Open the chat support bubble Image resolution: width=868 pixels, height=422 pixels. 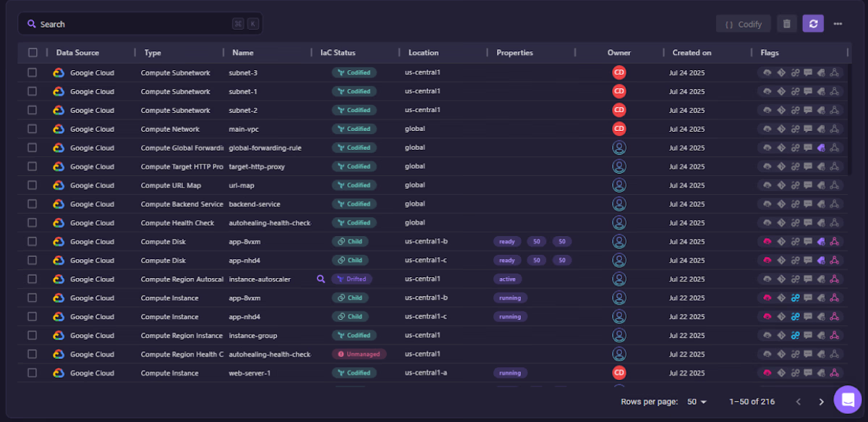point(847,399)
